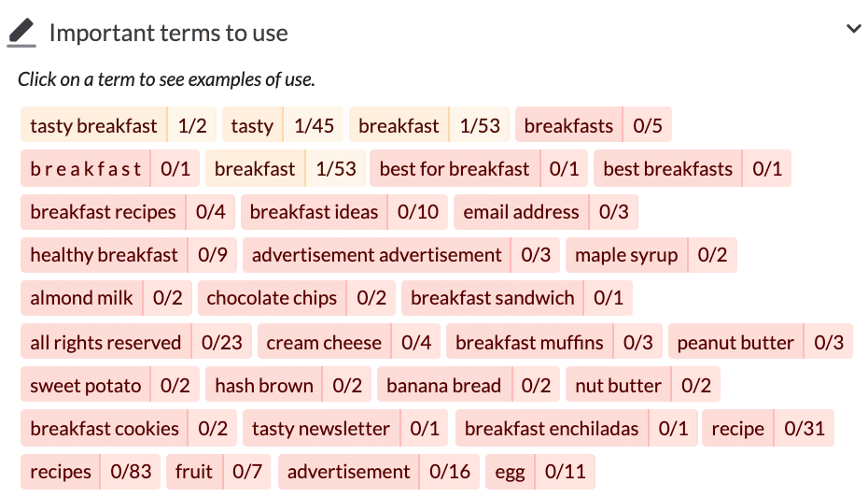Click the pencil edit icon
868x497 pixels.
21,34
